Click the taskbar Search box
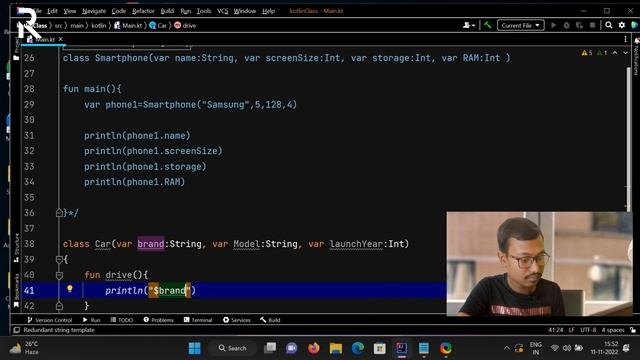Screen dimensions: 640x360 click(x=232, y=348)
